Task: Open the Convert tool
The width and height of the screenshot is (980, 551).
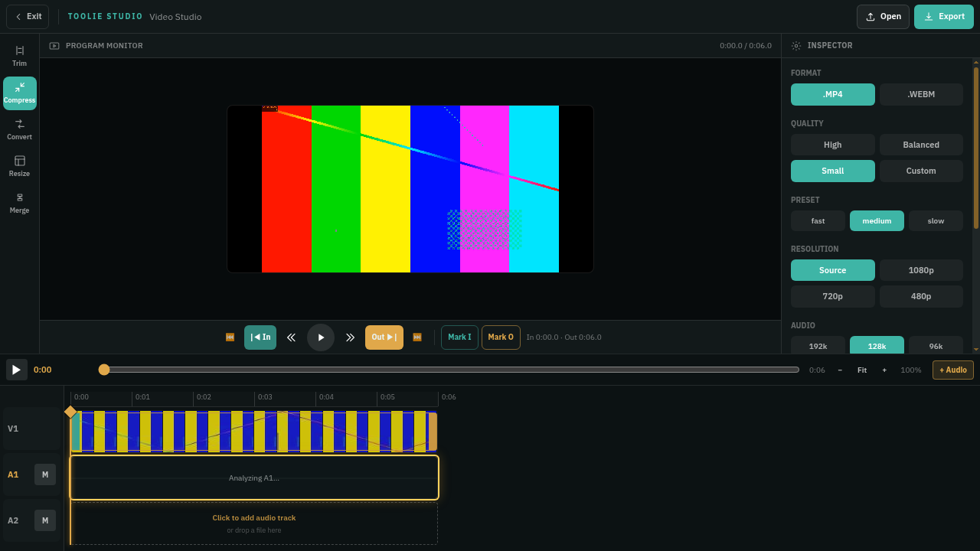Action: coord(19,129)
